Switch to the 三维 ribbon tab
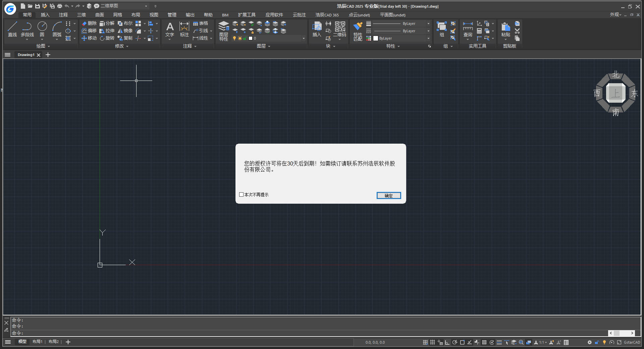This screenshot has width=644, height=349. (x=81, y=15)
